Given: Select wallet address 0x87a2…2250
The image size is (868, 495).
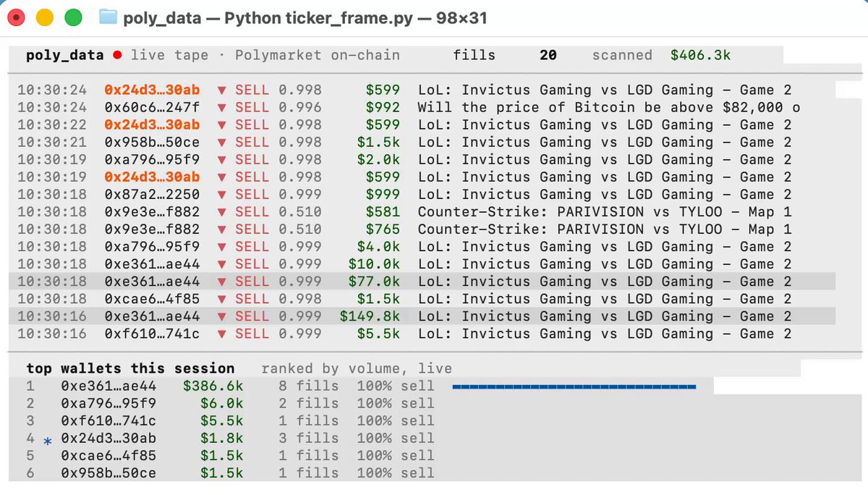Looking at the screenshot, I should click(152, 195).
